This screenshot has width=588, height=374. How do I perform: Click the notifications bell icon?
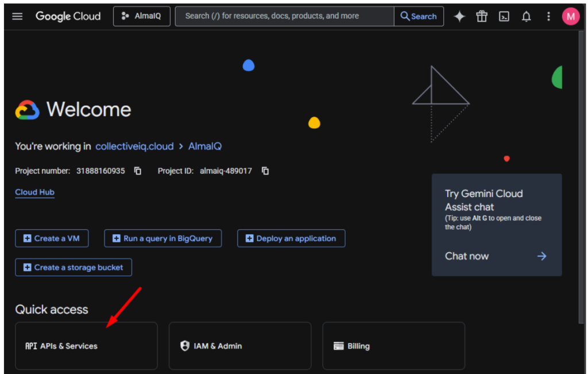[526, 16]
